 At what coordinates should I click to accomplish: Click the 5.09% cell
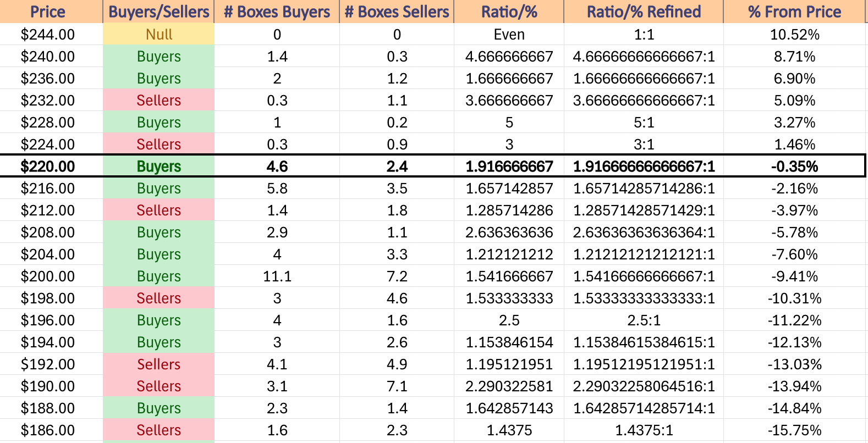point(795,101)
